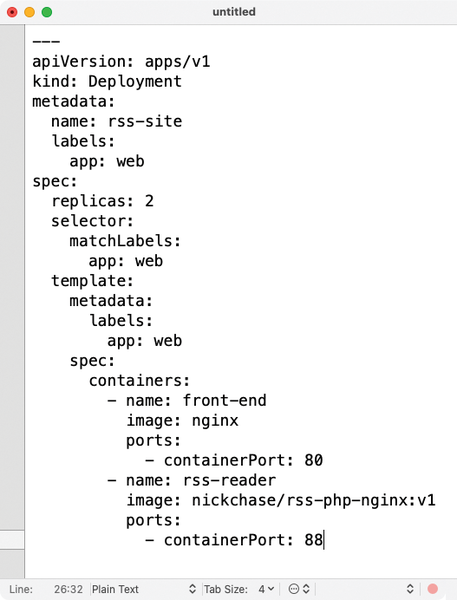Minimize the window using yellow button
The image size is (457, 600).
point(29,12)
